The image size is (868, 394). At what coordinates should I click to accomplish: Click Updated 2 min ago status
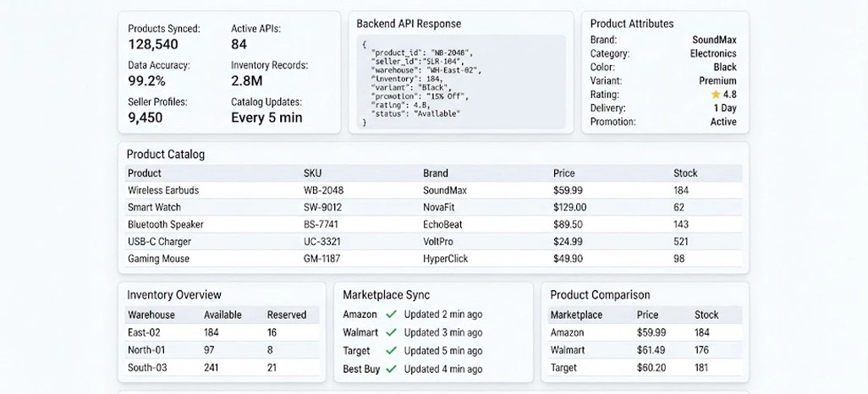442,315
